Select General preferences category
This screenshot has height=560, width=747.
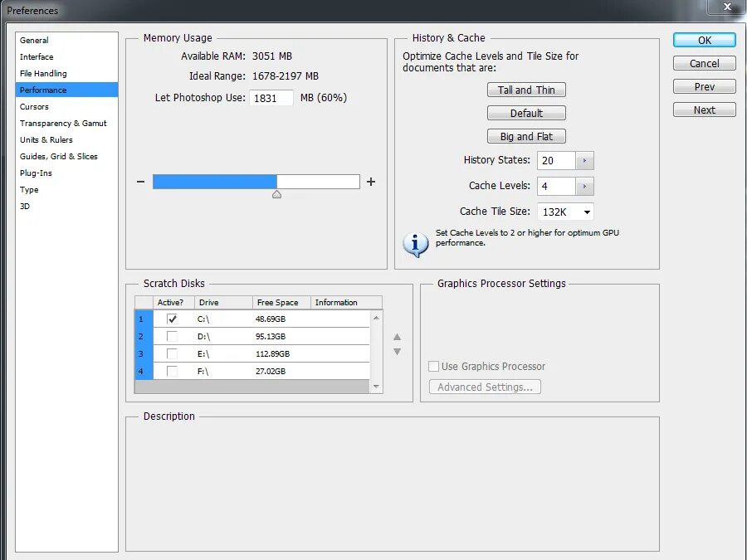pyautogui.click(x=66, y=41)
